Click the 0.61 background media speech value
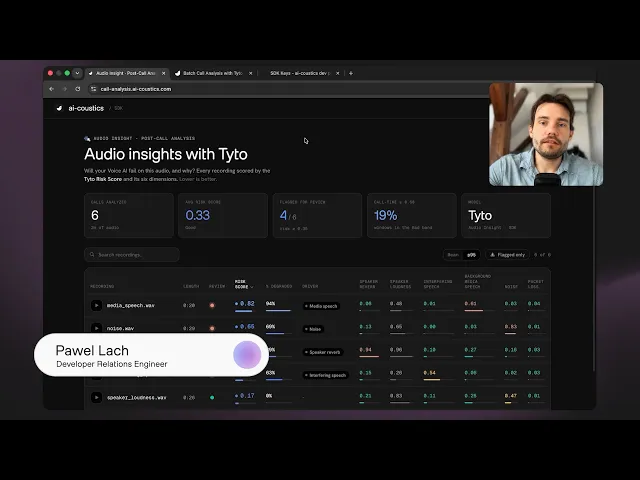 pyautogui.click(x=470, y=304)
